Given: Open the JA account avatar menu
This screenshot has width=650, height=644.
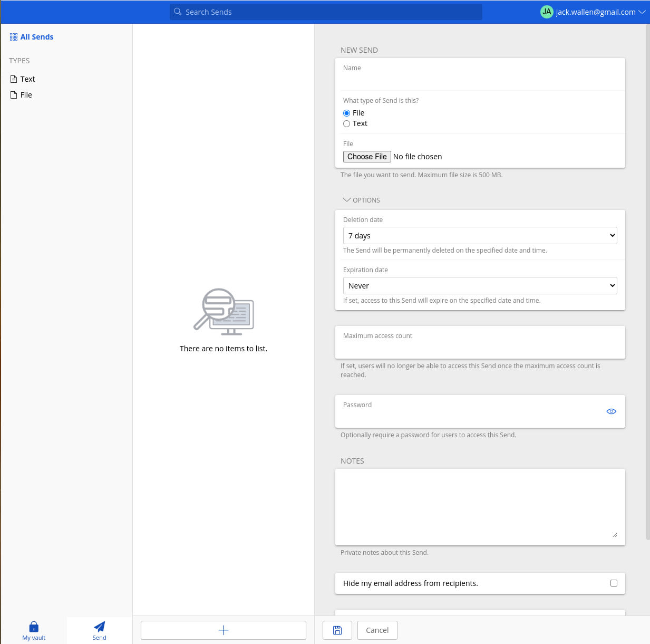Looking at the screenshot, I should point(547,12).
